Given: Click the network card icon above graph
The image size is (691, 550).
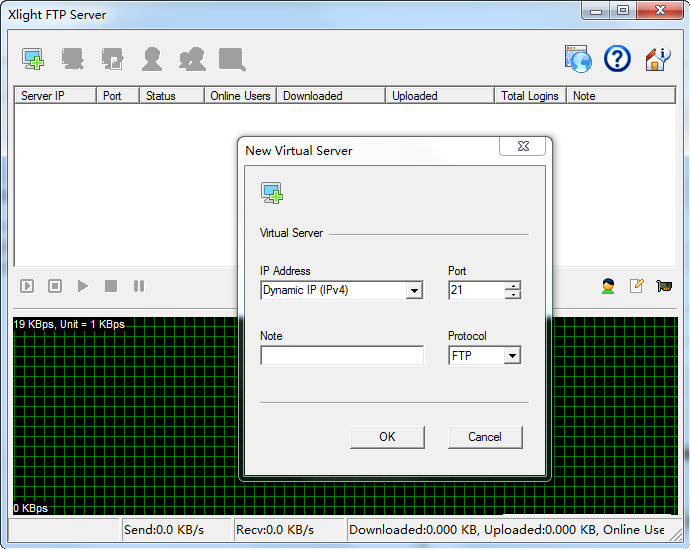Looking at the screenshot, I should (x=663, y=286).
